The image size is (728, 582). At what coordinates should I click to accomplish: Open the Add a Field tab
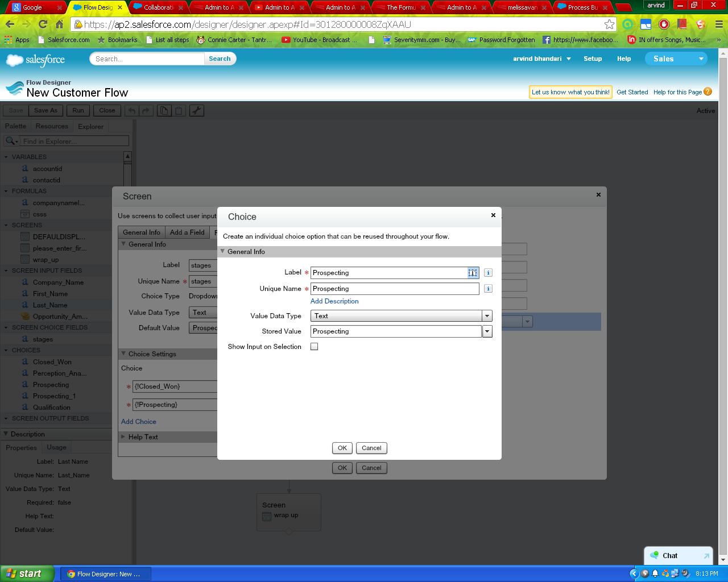(x=187, y=232)
